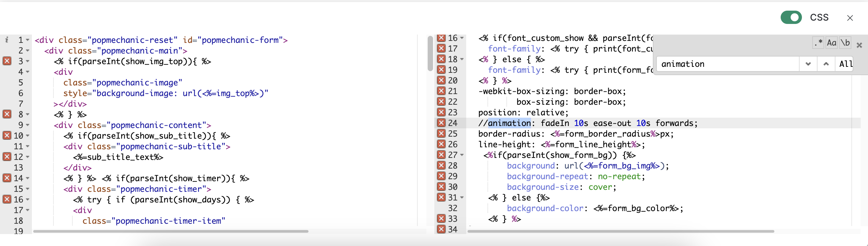
Task: Close the editor with the X button
Action: point(850,18)
